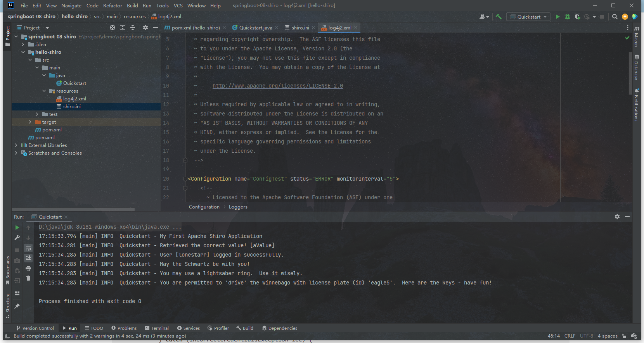
Task: Collapse the resources folder
Action: point(44,91)
